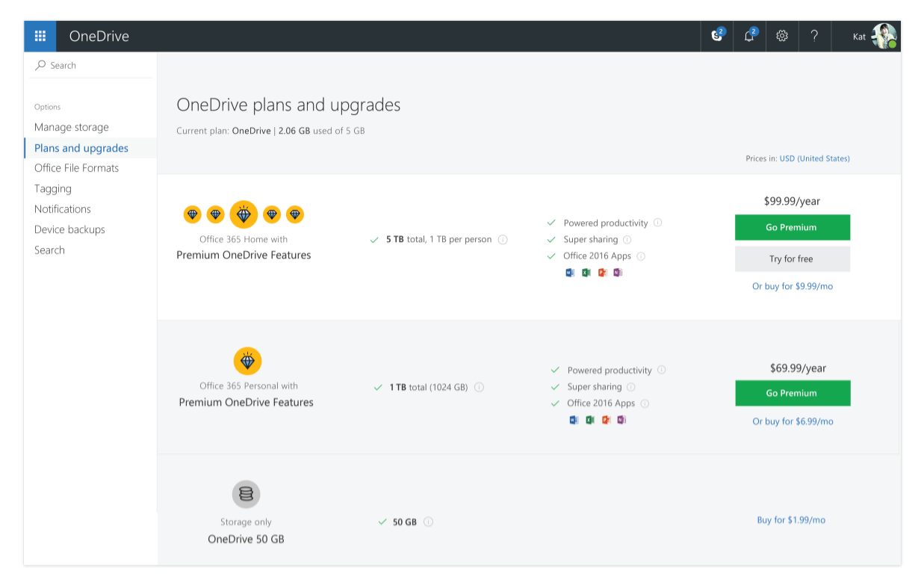Click OneNote icon in Personal plan

[x=621, y=420]
